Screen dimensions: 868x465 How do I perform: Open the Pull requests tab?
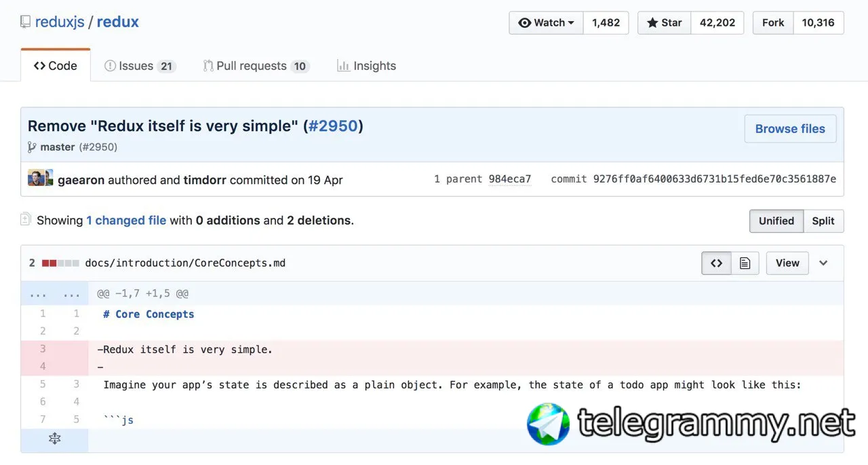[x=255, y=66]
